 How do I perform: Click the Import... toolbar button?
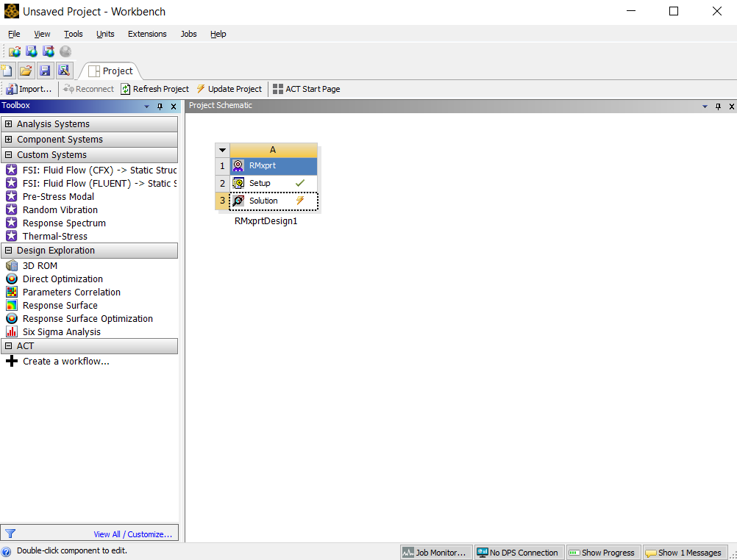point(29,89)
